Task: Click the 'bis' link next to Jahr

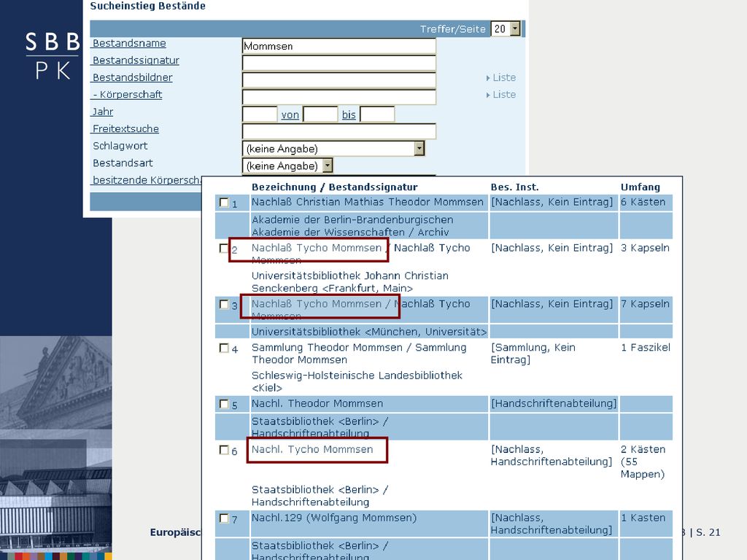Action: tap(349, 114)
